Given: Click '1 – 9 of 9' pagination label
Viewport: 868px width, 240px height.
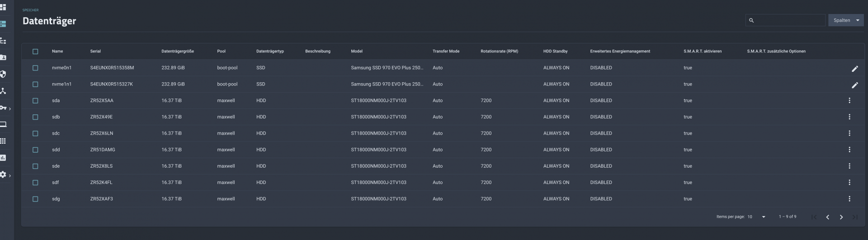Looking at the screenshot, I should 788,217.
